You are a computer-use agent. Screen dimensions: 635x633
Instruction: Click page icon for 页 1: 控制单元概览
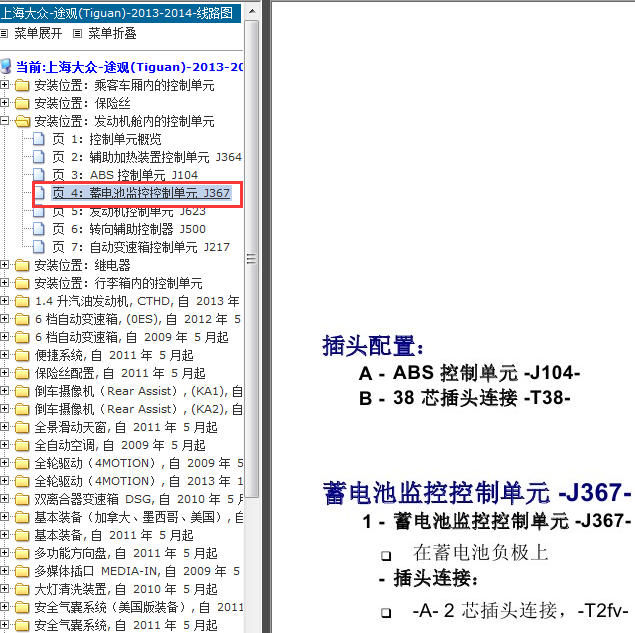click(x=38, y=139)
